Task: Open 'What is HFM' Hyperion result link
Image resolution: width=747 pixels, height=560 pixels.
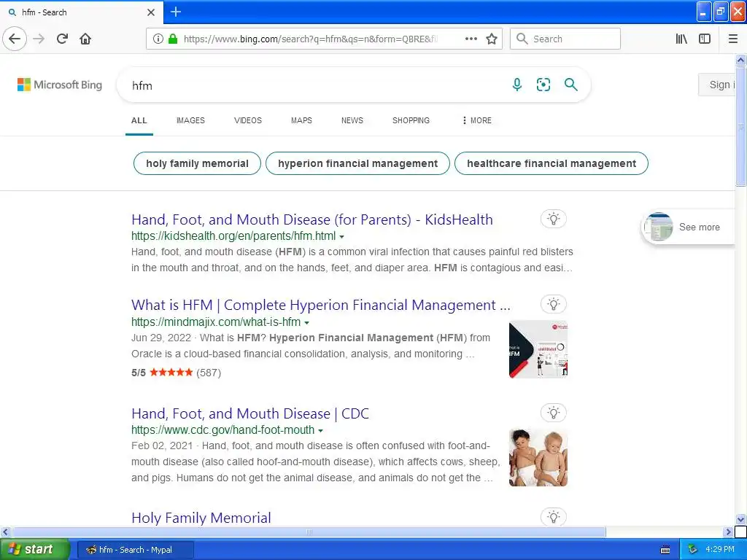Action: point(321,305)
